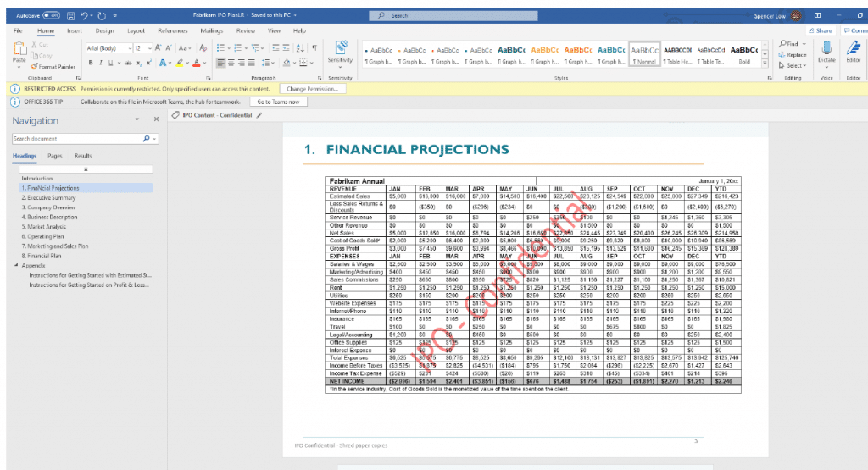Open line spacing options

tap(267, 63)
